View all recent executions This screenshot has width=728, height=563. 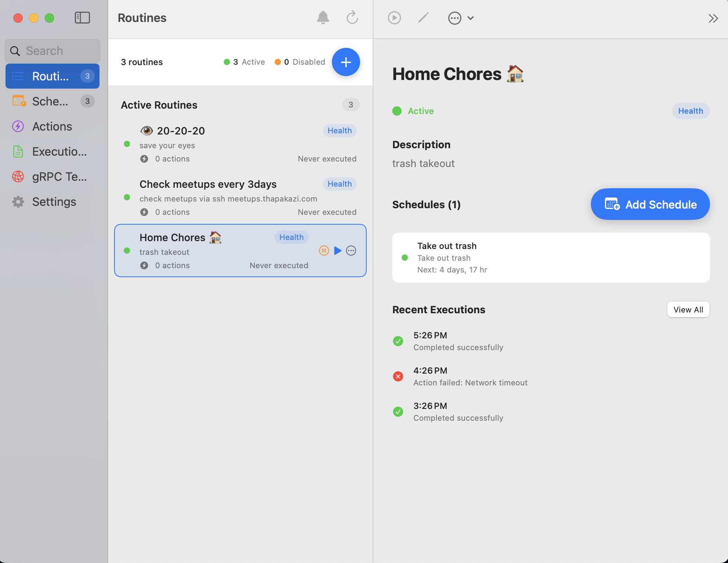click(x=688, y=309)
